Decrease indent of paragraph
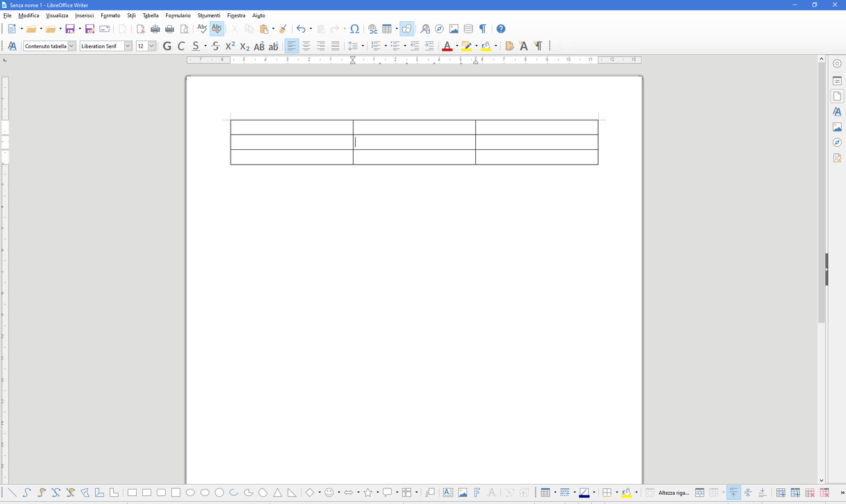The width and height of the screenshot is (846, 504). pyautogui.click(x=414, y=46)
